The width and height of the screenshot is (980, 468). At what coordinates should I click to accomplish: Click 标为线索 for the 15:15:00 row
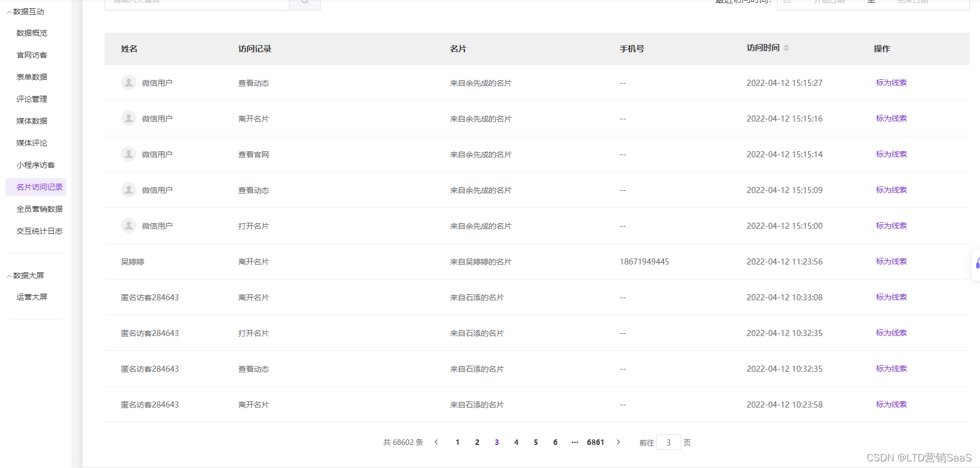click(891, 225)
